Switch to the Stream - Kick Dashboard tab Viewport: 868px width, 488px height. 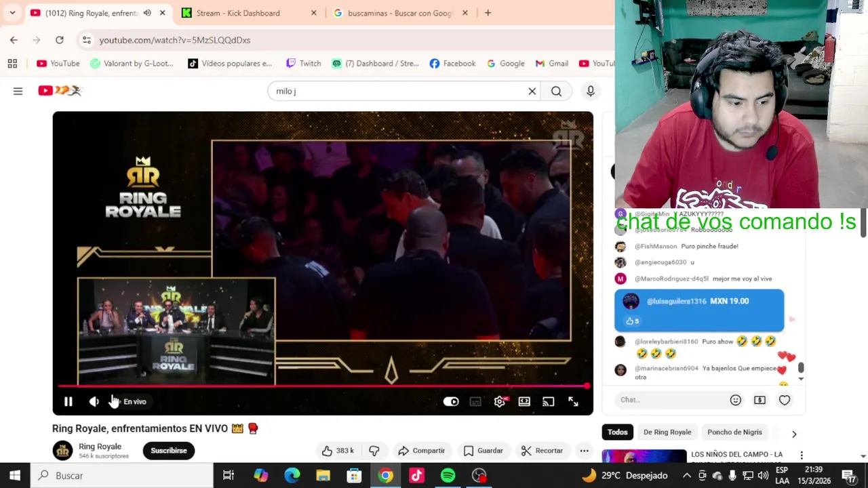(250, 13)
